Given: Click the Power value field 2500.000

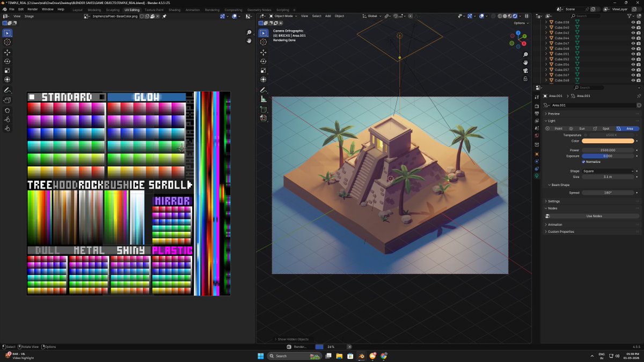Looking at the screenshot, I should point(608,150).
